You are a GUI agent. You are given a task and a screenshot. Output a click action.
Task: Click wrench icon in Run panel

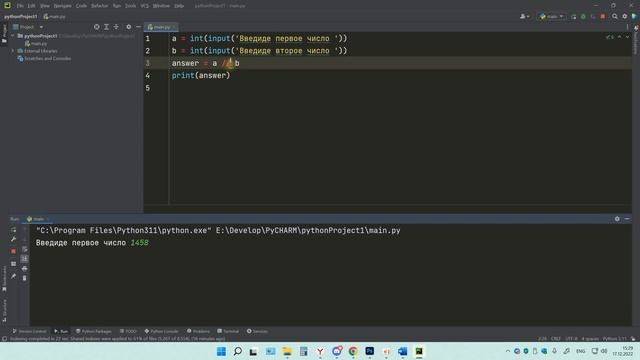coord(13,240)
